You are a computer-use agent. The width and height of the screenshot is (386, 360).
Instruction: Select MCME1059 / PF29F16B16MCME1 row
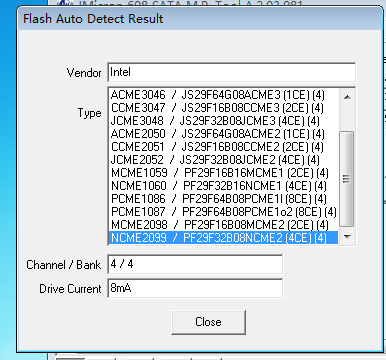click(x=224, y=173)
